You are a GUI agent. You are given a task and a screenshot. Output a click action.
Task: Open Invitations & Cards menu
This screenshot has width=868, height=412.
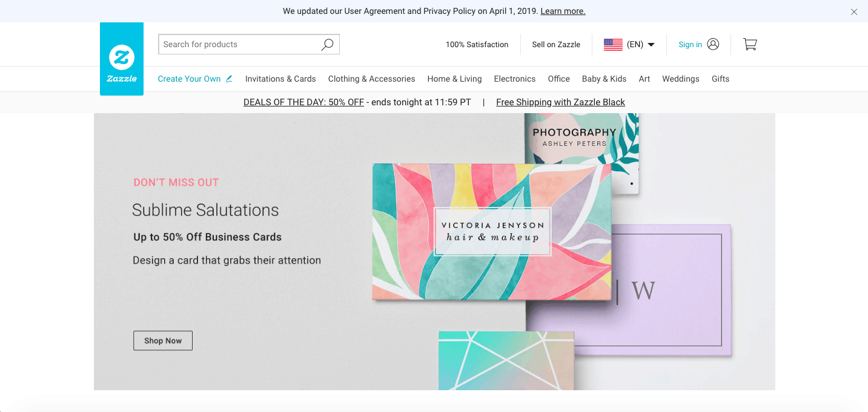click(x=280, y=79)
